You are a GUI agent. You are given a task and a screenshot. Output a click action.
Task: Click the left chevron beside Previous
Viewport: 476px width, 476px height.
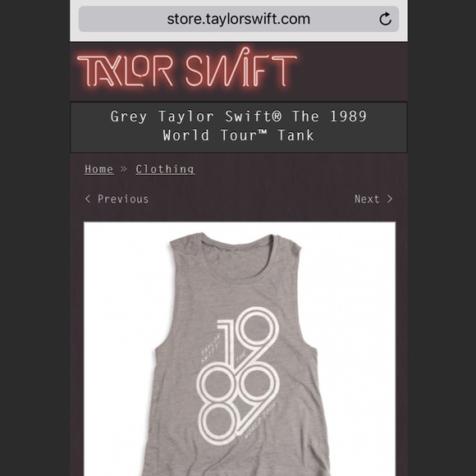coord(88,199)
